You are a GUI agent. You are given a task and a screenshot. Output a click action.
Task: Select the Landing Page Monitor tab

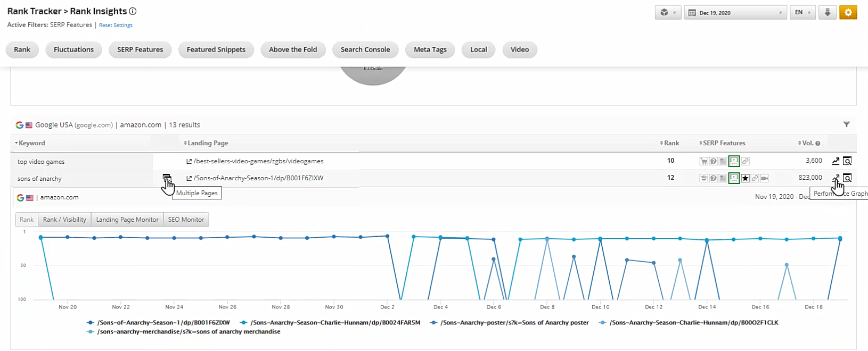click(x=127, y=220)
